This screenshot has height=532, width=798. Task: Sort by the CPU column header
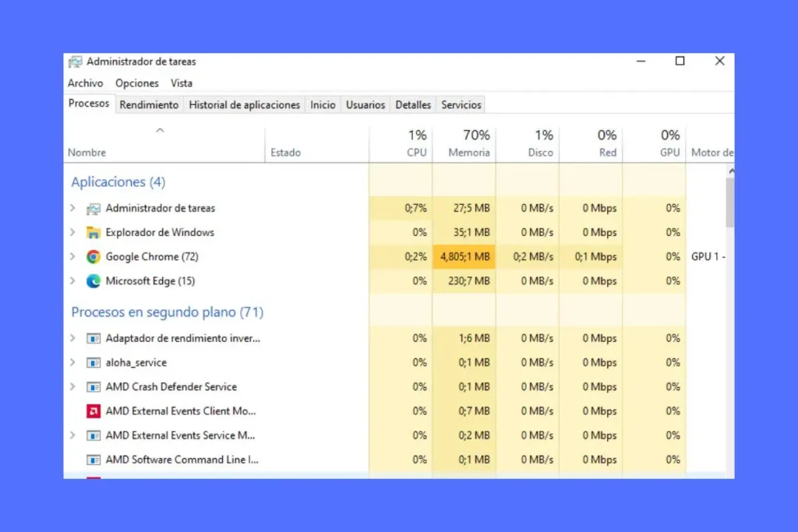(x=401, y=144)
